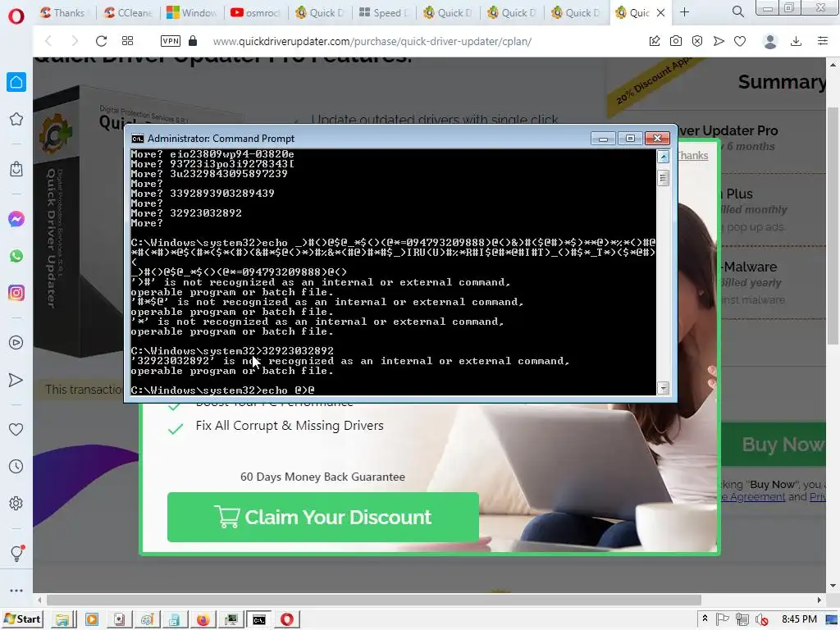Click the Command Prompt scrollbar thumb
The image size is (840, 630).
point(663,178)
